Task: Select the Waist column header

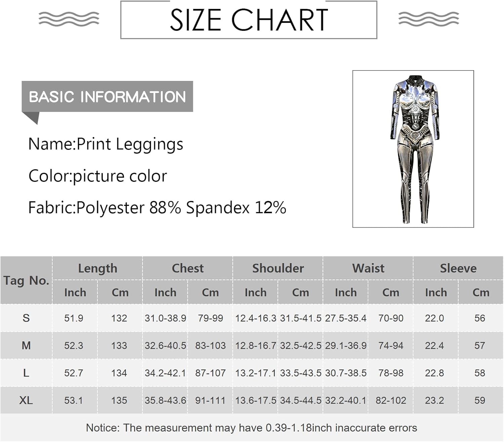Action: pos(368,268)
